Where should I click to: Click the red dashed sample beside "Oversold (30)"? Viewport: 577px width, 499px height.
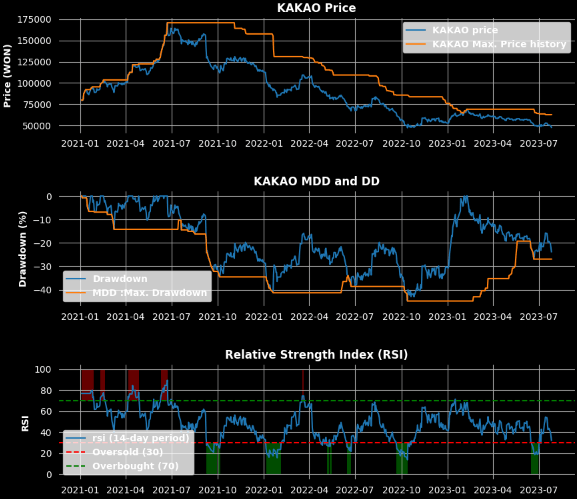[x=76, y=452]
